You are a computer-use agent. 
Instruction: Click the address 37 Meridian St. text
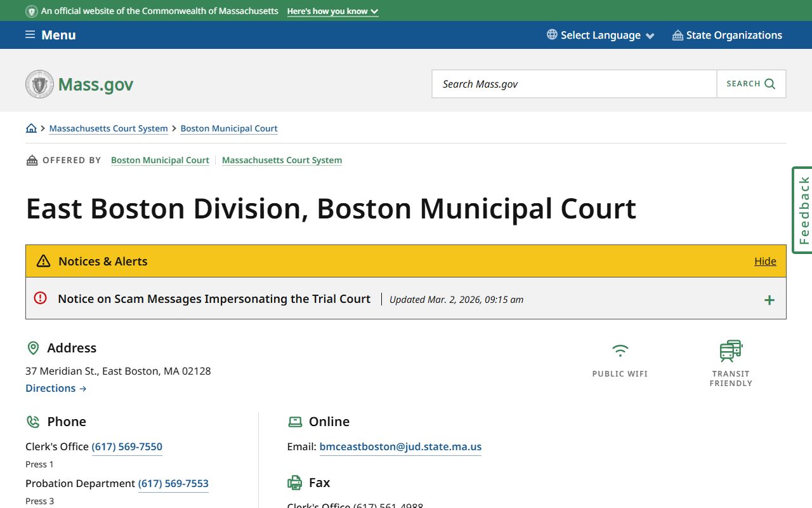(x=118, y=371)
